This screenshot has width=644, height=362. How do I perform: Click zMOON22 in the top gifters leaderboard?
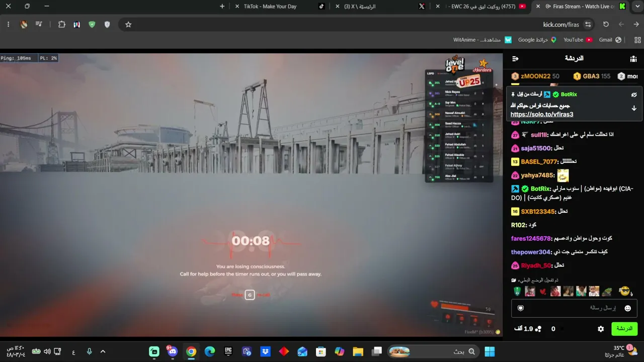pyautogui.click(x=535, y=76)
